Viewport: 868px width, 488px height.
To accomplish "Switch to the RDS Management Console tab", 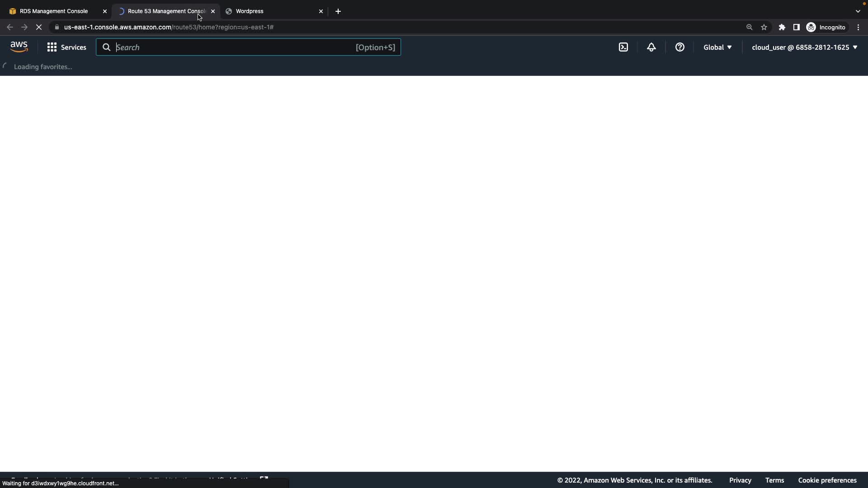I will (54, 11).
